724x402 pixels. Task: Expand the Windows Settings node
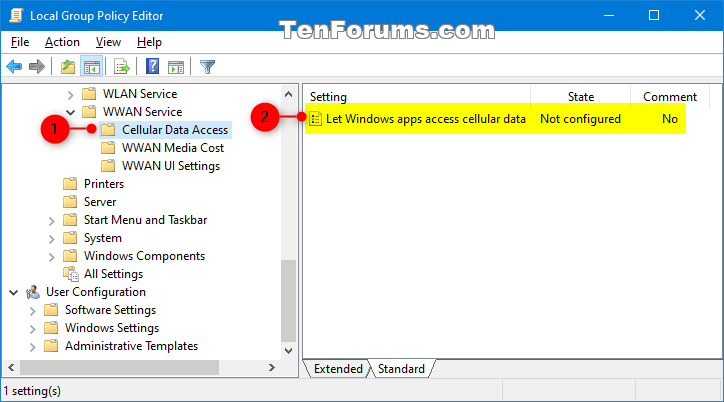coord(32,329)
